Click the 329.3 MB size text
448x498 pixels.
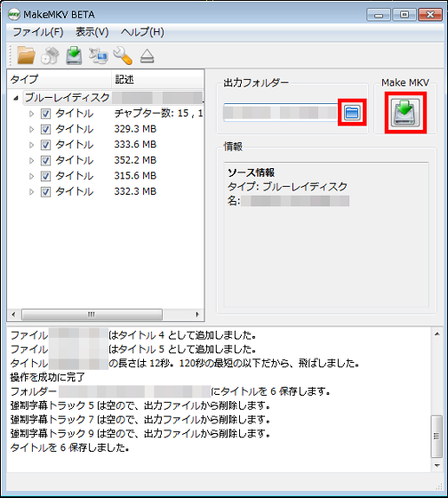point(135,129)
